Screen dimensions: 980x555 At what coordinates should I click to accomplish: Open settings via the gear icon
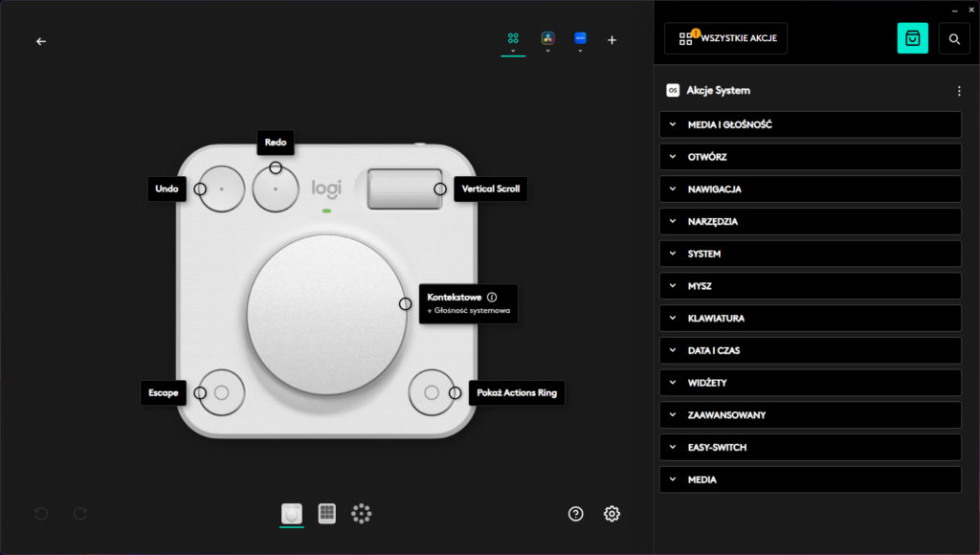[x=612, y=514]
